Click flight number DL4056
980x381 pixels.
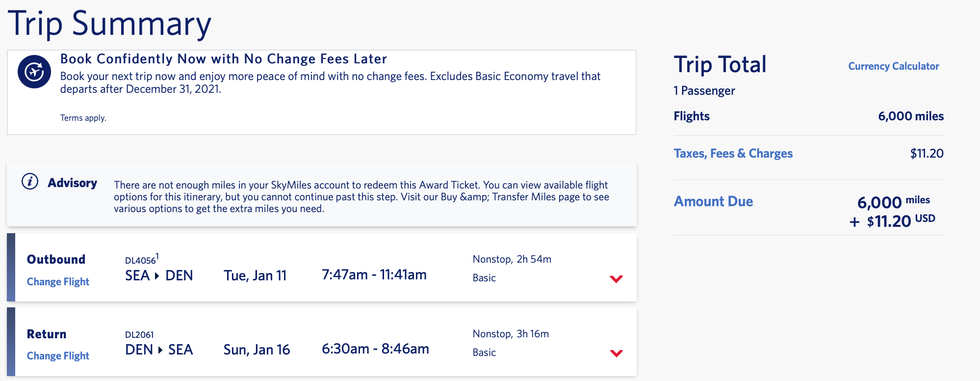tap(140, 261)
